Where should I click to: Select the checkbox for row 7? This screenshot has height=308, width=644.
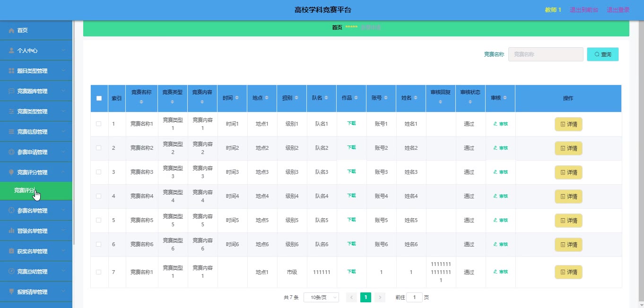[x=99, y=272]
